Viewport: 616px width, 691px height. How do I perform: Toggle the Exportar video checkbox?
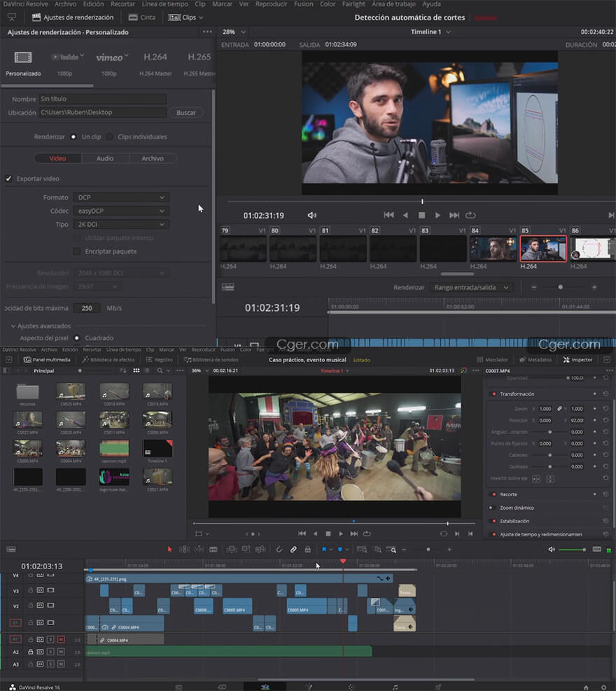click(x=8, y=179)
